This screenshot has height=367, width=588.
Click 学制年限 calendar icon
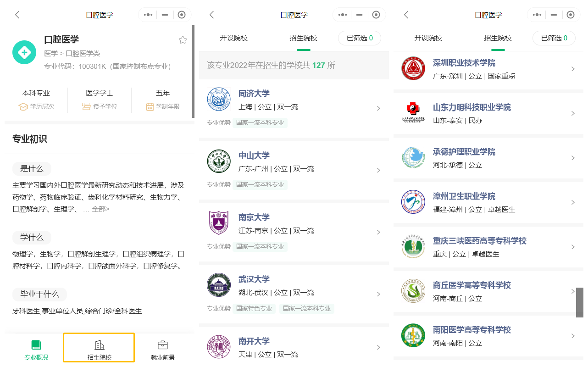(x=150, y=107)
